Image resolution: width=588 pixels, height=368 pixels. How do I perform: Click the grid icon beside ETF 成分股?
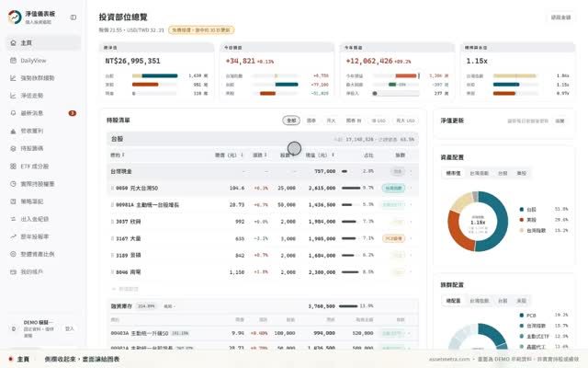13,166
